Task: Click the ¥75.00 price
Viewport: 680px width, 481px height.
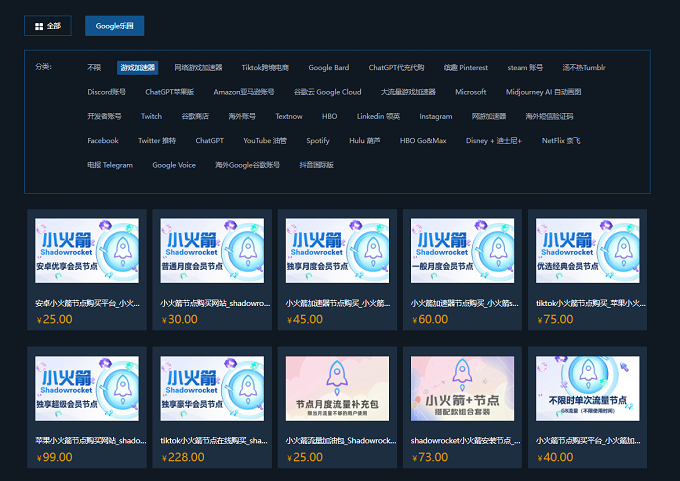Action: tap(555, 320)
